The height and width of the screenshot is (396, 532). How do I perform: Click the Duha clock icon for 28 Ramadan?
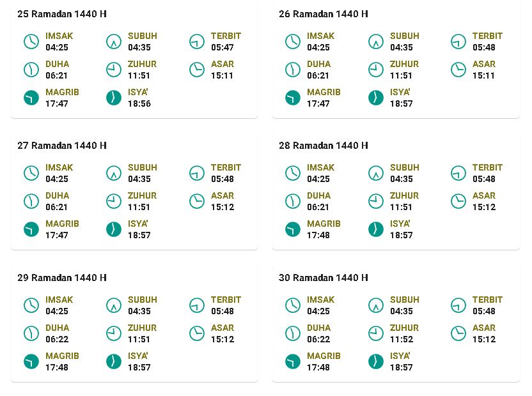tap(293, 201)
